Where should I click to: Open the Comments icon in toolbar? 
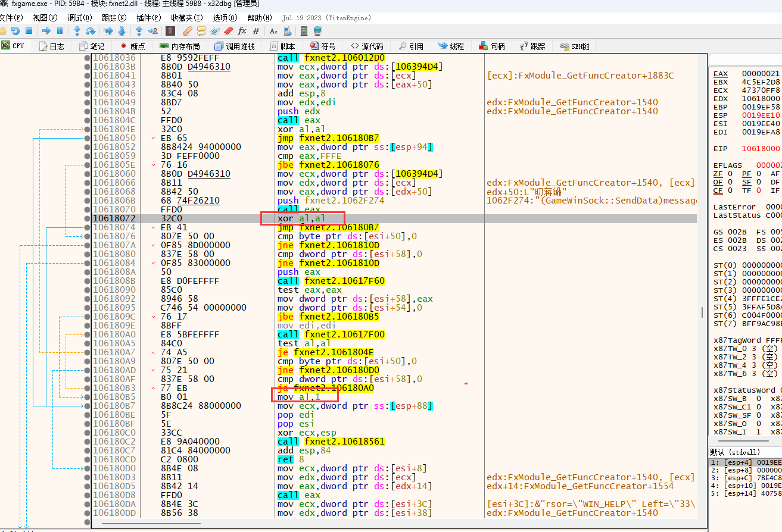tap(201, 31)
